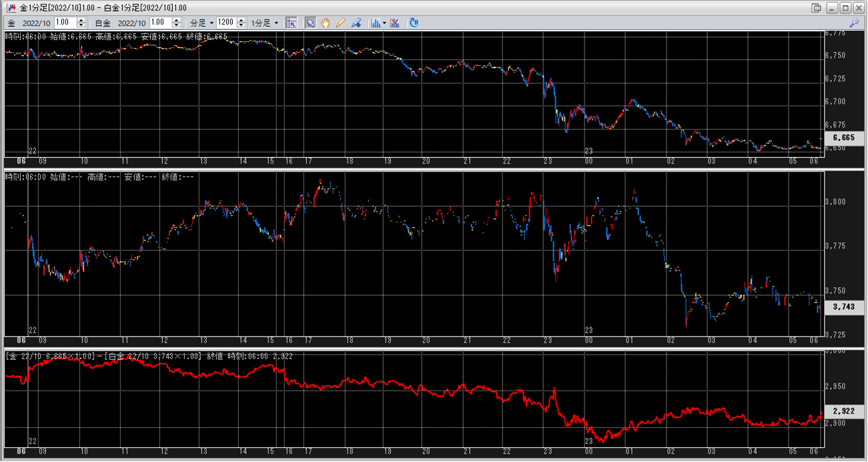Click the 2,922 spread value label
Viewport: 868px width, 462px height.
point(843,411)
